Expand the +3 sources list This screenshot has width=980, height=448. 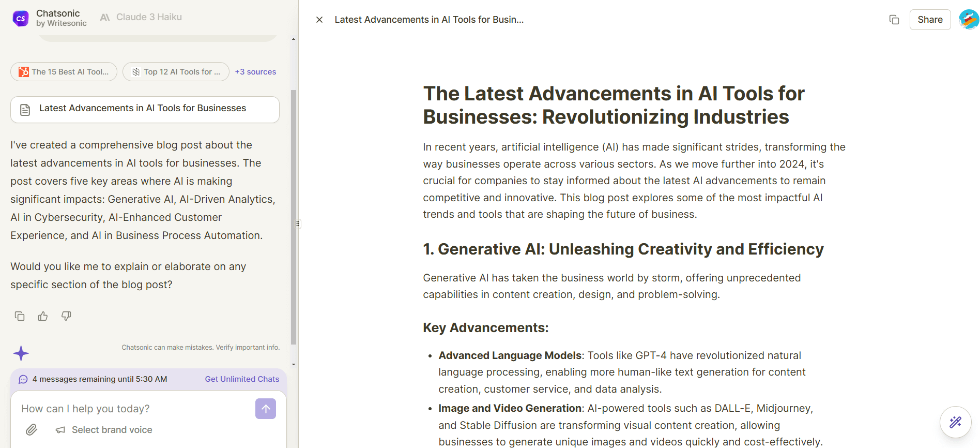click(255, 72)
